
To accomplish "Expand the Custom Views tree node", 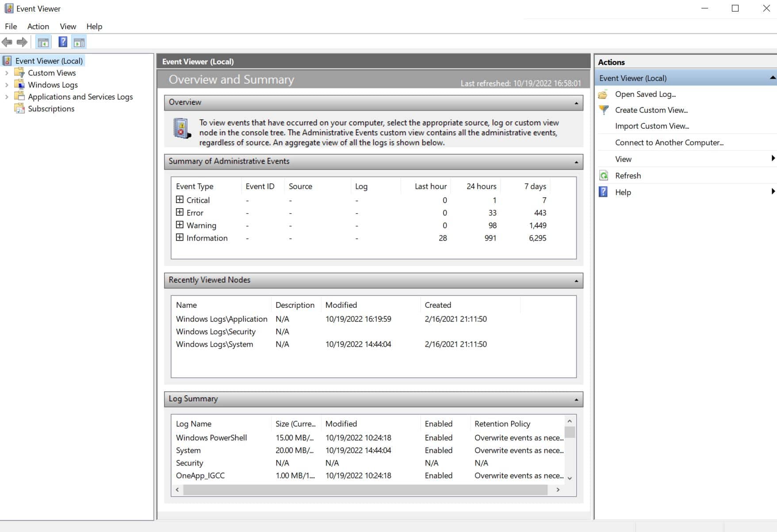I will [7, 73].
